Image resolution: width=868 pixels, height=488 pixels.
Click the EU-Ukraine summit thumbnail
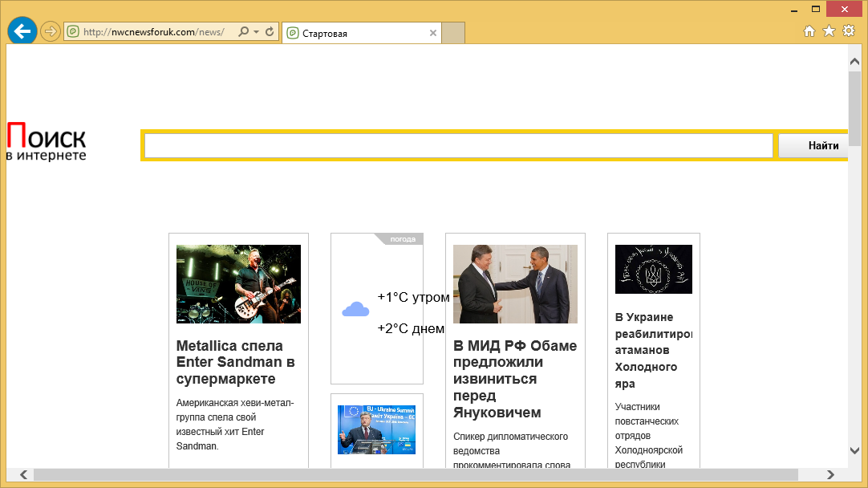coord(376,429)
